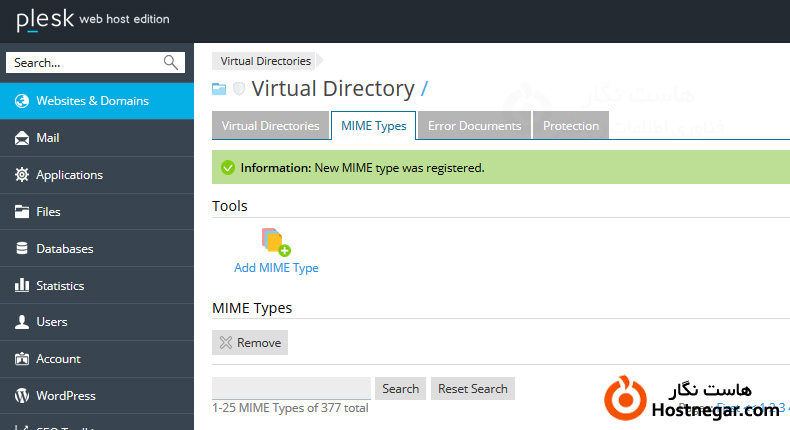This screenshot has height=430, width=790.
Task: Click the Mail envelope icon
Action: pos(21,138)
